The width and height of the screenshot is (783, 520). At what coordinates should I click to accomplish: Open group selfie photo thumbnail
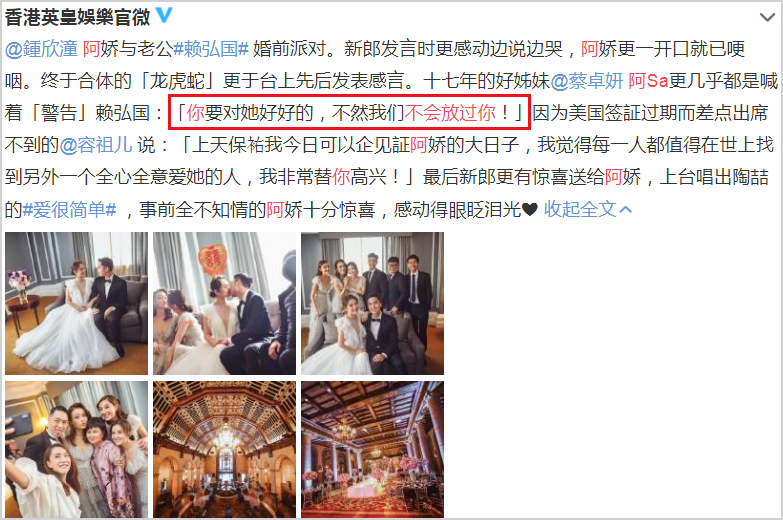coord(76,450)
